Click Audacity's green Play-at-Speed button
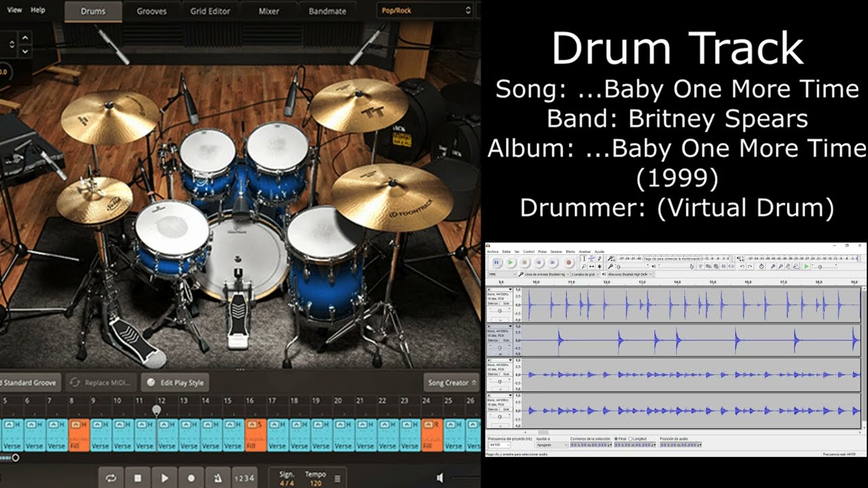The height and width of the screenshot is (488, 868). [x=806, y=266]
